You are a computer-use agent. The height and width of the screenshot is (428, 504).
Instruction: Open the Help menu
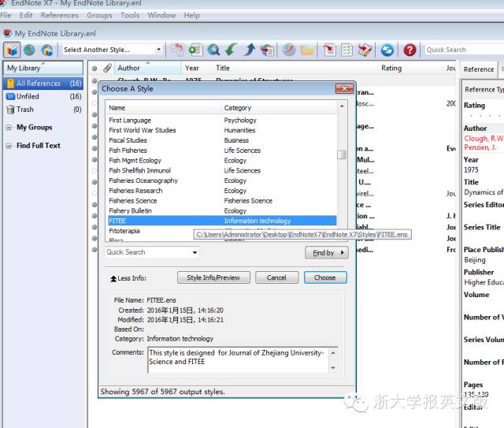coord(191,15)
